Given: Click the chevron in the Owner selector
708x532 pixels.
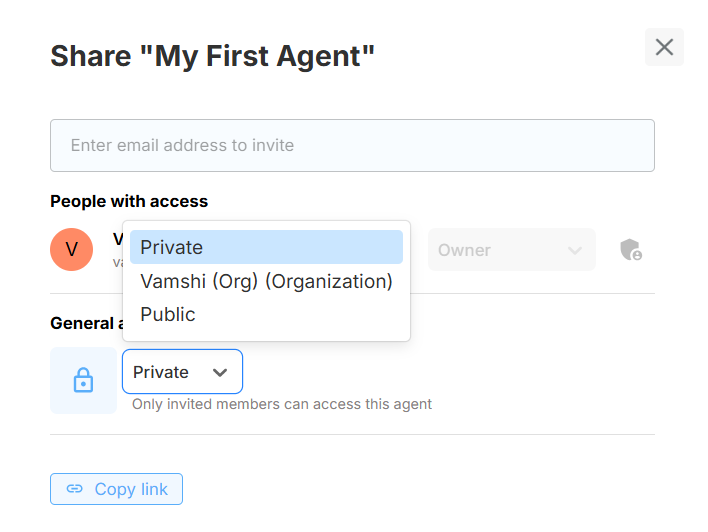Looking at the screenshot, I should [574, 250].
